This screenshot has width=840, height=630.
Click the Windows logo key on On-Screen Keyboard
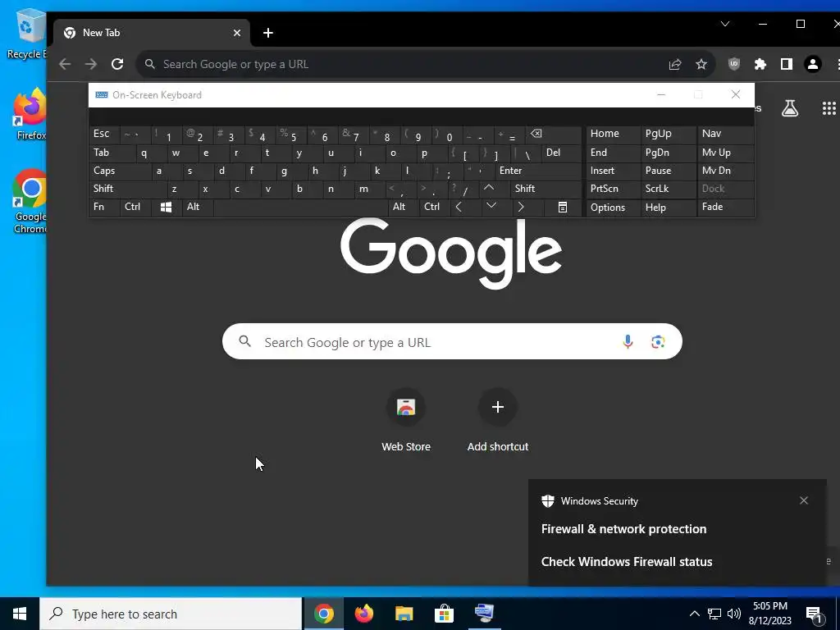point(166,208)
